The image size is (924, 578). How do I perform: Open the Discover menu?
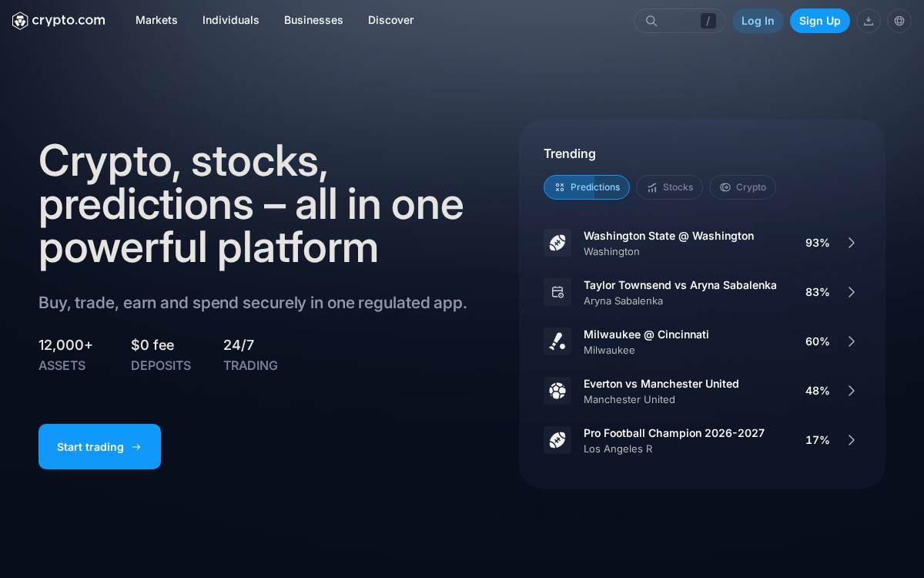[x=390, y=20]
